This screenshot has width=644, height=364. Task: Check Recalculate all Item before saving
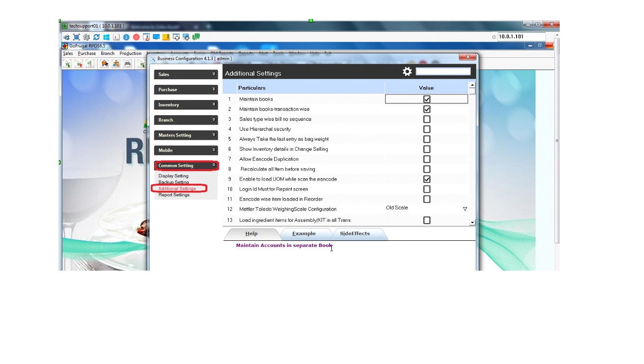(427, 169)
